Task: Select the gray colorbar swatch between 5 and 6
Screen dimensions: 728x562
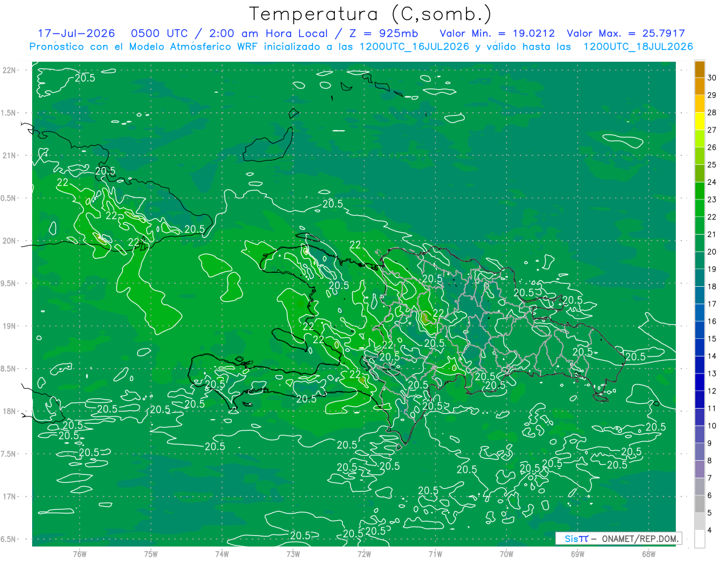Action: (699, 504)
